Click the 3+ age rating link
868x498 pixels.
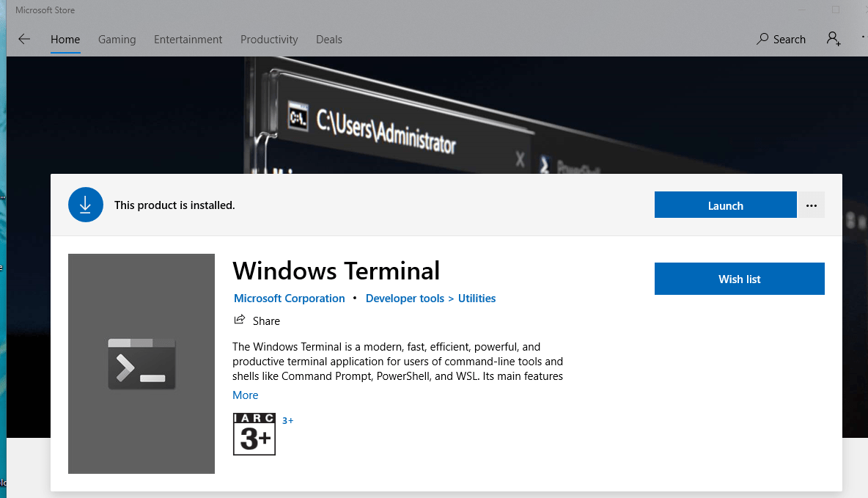pos(288,421)
